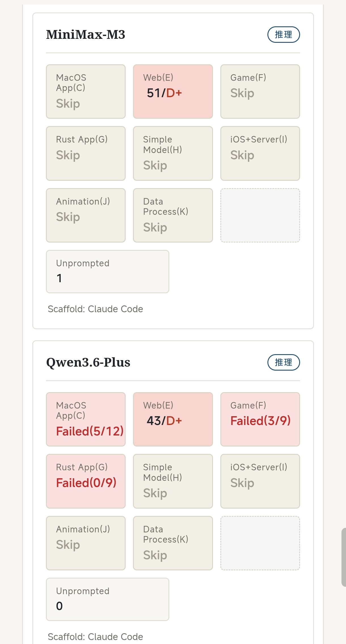Open MiniMax-M3 Unprompted score box
Screen dimensions: 346x644
tap(107, 271)
